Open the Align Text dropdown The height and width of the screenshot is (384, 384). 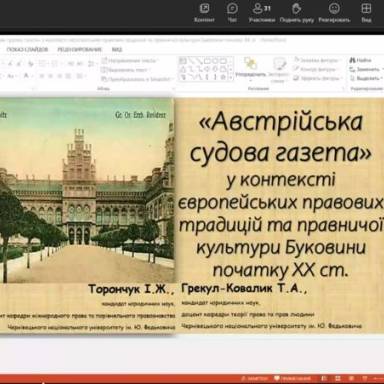[x=126, y=70]
